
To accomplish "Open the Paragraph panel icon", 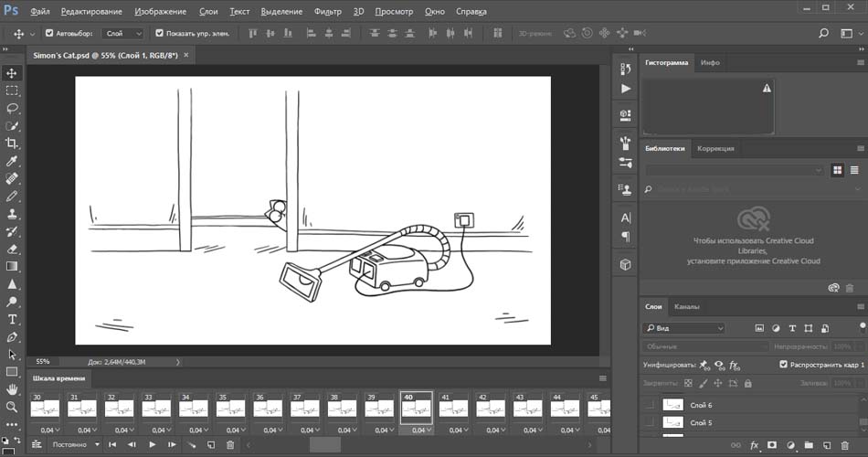I will pos(626,237).
